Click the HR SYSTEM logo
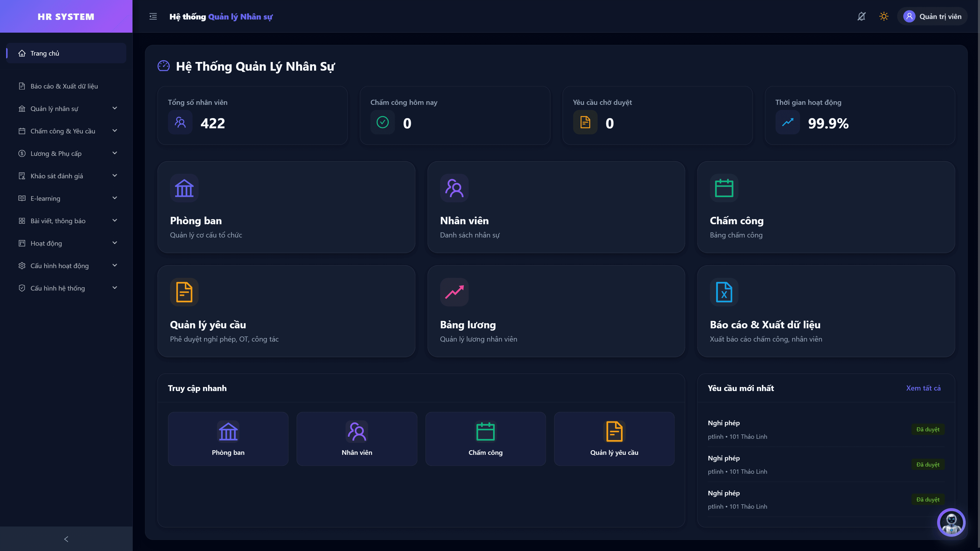The width and height of the screenshot is (980, 551). coord(66,16)
